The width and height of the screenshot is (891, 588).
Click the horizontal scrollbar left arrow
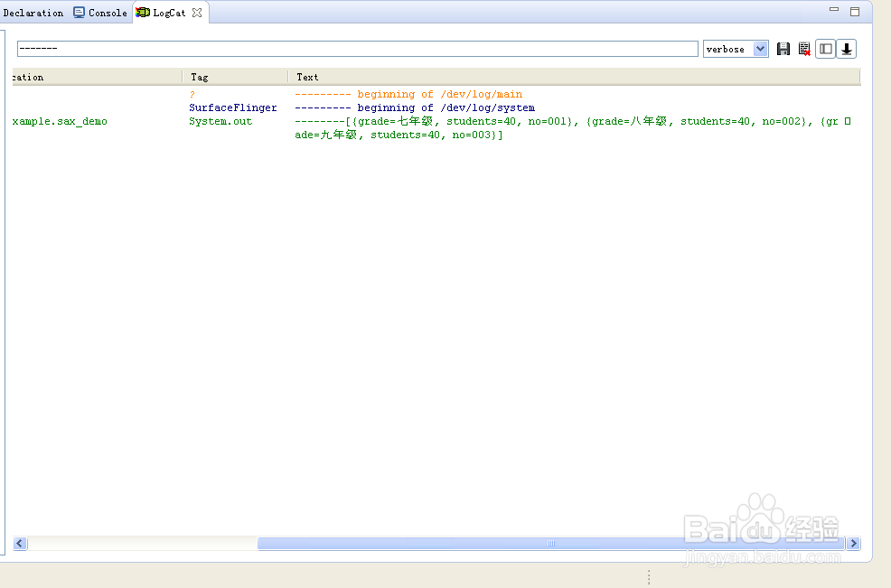20,543
